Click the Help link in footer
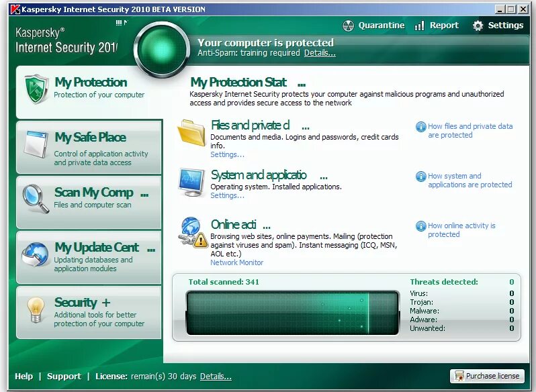The width and height of the screenshot is (536, 392). click(x=24, y=377)
